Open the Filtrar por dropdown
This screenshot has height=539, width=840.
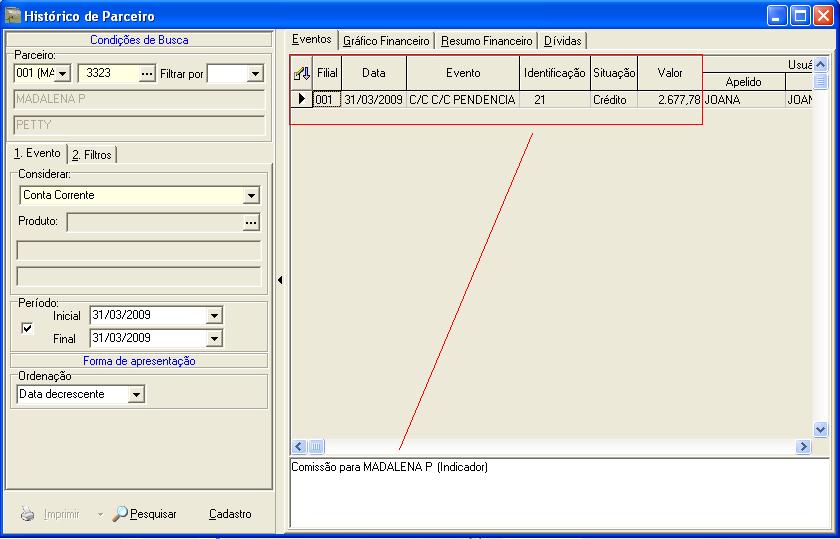(254, 74)
